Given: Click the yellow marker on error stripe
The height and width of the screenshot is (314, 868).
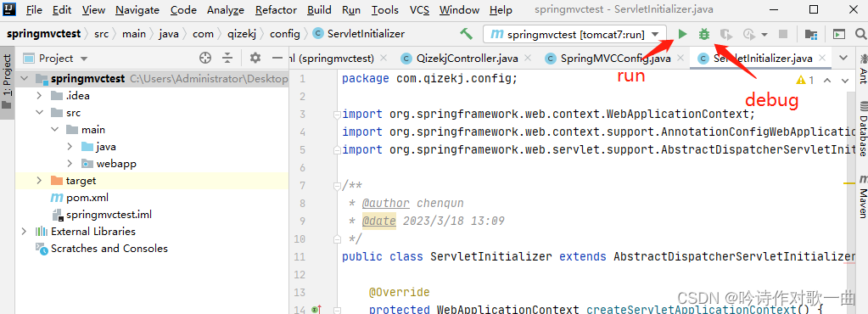Looking at the screenshot, I should point(850,182).
